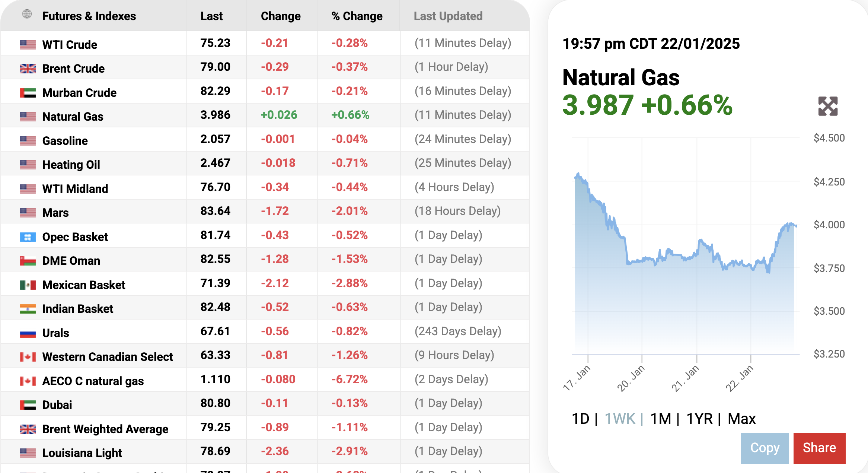Click Canada flag beside AECO C natural gas
Viewport: 868px width, 473px height.
(x=28, y=381)
